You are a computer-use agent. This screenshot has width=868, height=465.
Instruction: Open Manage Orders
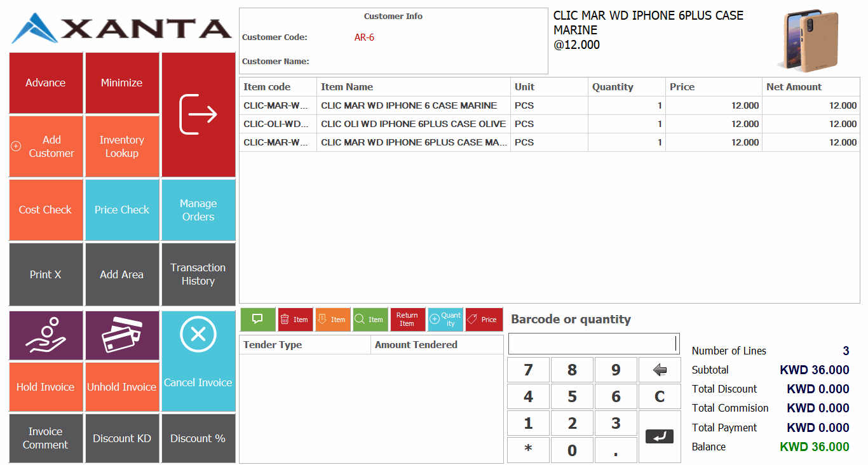(198, 210)
